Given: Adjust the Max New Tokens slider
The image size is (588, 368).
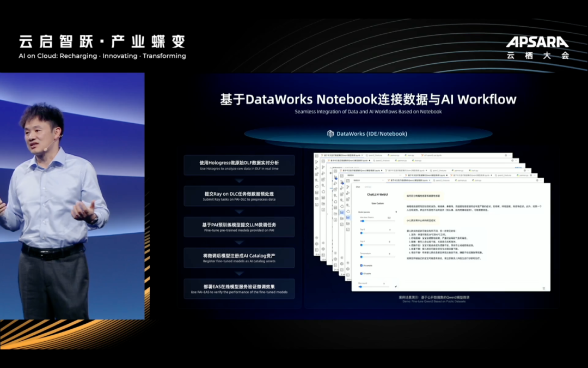Looking at the screenshot, I should [x=377, y=221].
